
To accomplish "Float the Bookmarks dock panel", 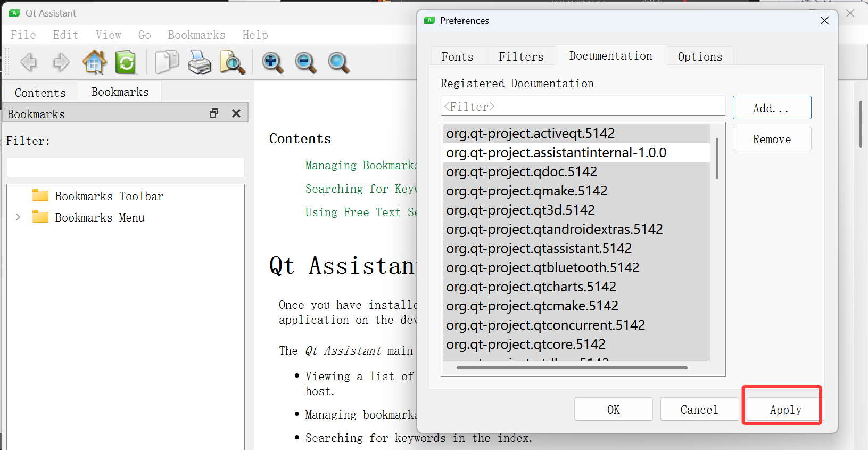I will [214, 113].
